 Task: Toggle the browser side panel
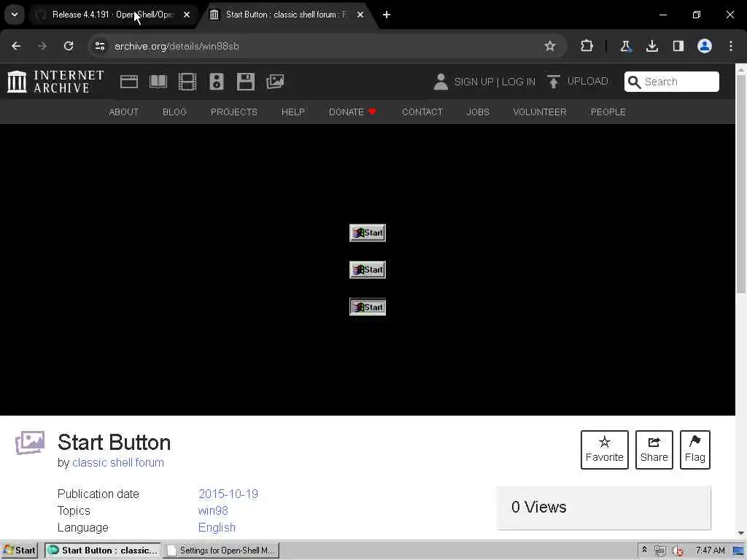pos(678,46)
